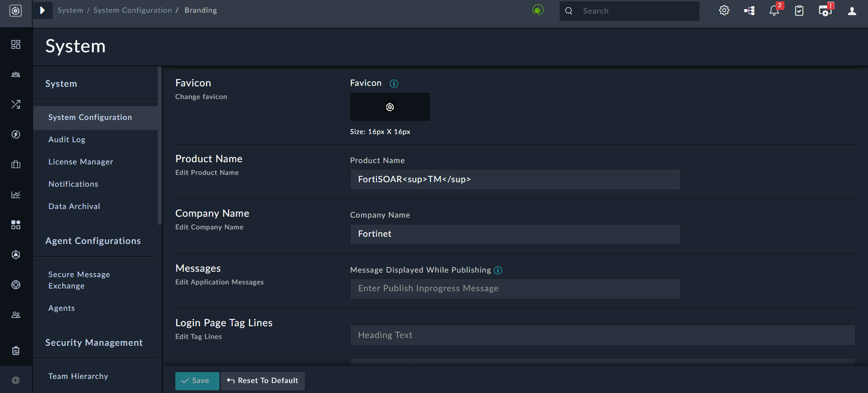
Task: Click the Product Name input field
Action: coord(515,179)
